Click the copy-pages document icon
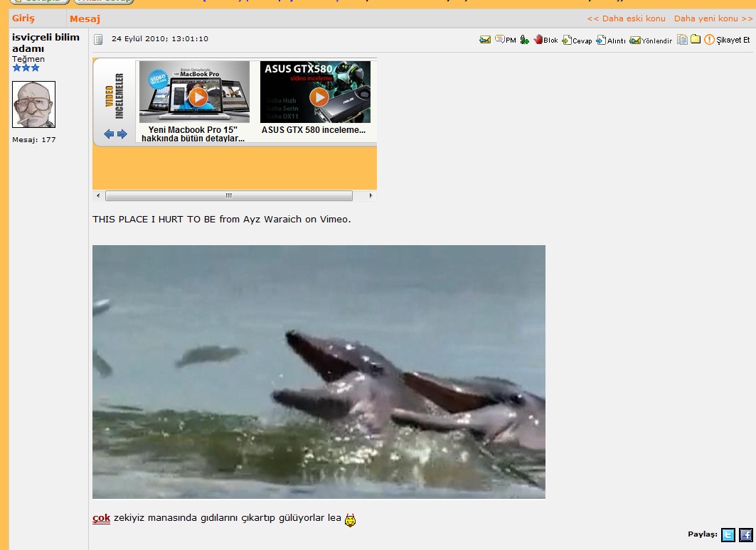 682,40
